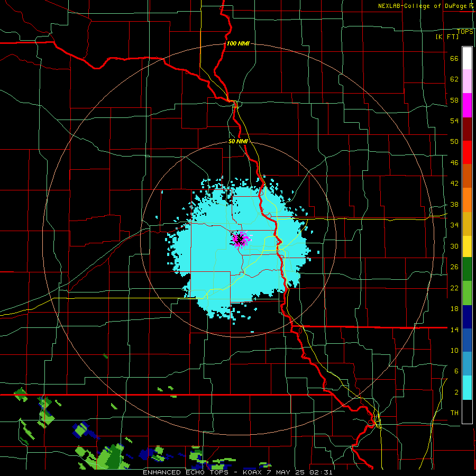Click the "42" legend value
The image size is (476, 476).
[454, 183]
